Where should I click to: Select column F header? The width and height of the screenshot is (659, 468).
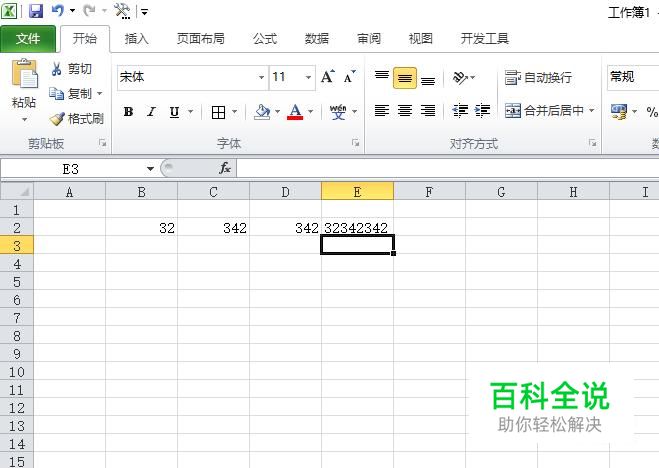(429, 192)
